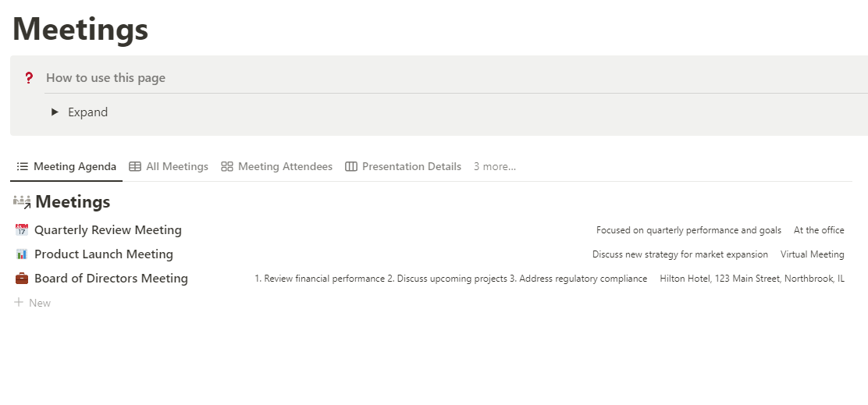The width and height of the screenshot is (868, 405).
Task: Click the 'How to use this page' heading
Action: [105, 78]
